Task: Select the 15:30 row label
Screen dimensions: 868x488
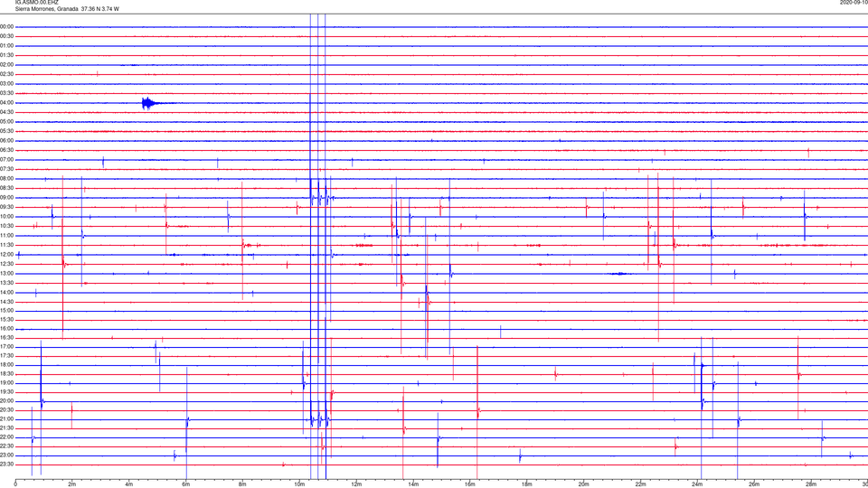Action: point(7,319)
